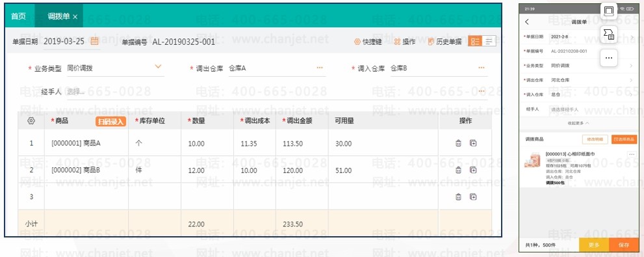644x257 pixels.
Task: Delete empty row 3 with trash icon
Action: tap(458, 196)
